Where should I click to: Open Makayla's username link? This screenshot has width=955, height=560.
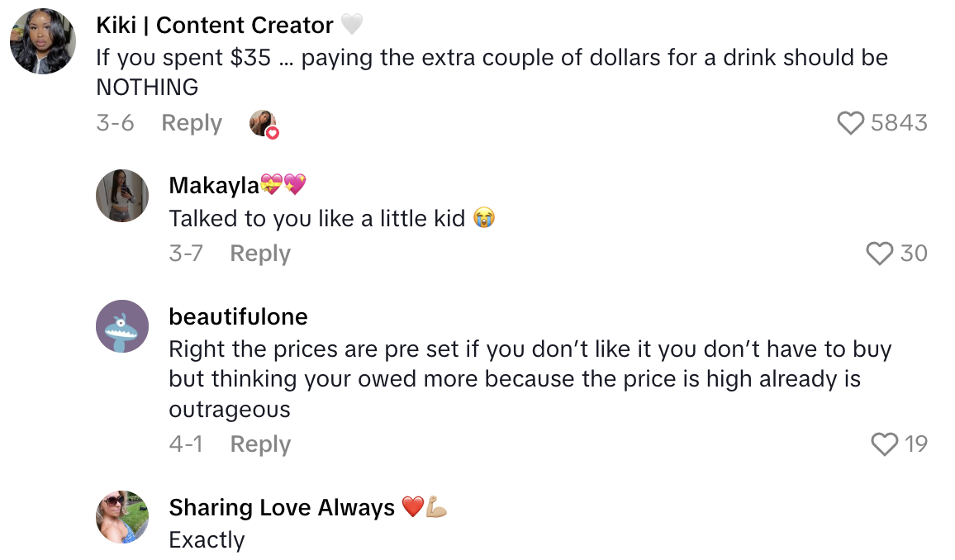(214, 186)
